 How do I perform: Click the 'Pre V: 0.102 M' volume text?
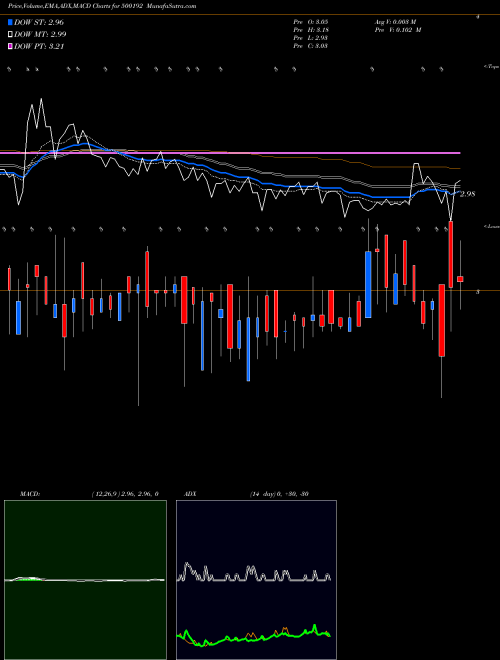(398, 30)
